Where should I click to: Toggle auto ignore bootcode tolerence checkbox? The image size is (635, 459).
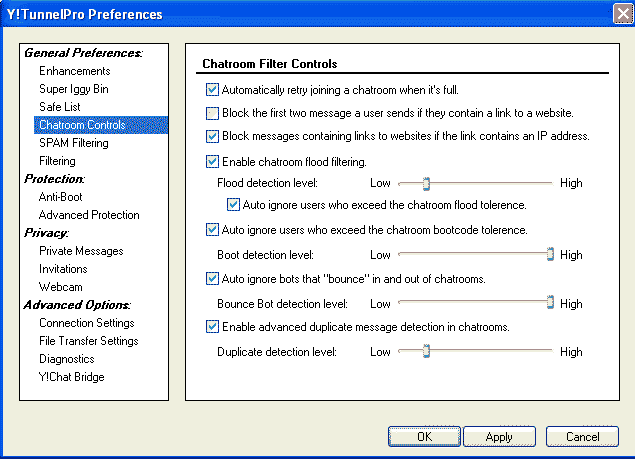tap(212, 230)
